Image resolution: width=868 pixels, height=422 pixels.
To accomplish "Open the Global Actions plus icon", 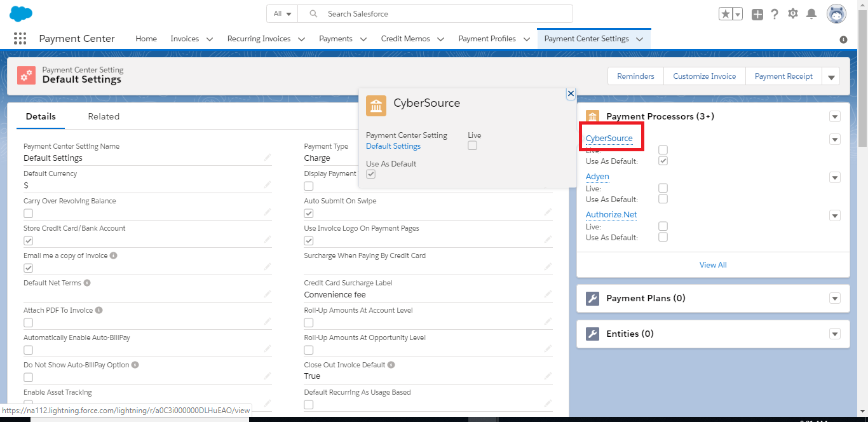I will pyautogui.click(x=757, y=14).
